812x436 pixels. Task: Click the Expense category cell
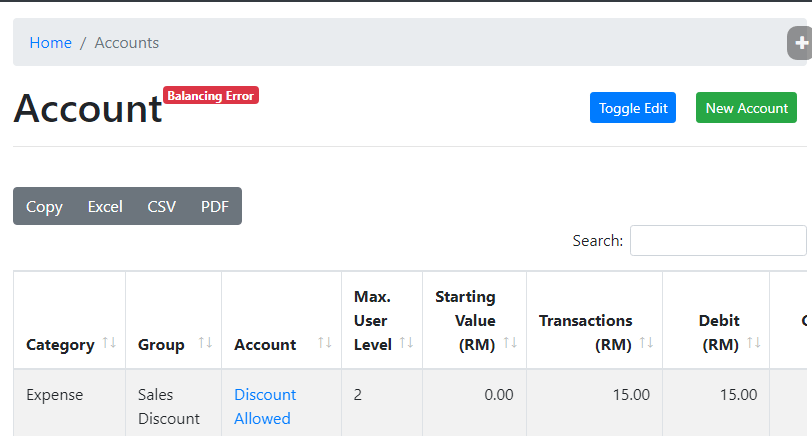(x=55, y=395)
